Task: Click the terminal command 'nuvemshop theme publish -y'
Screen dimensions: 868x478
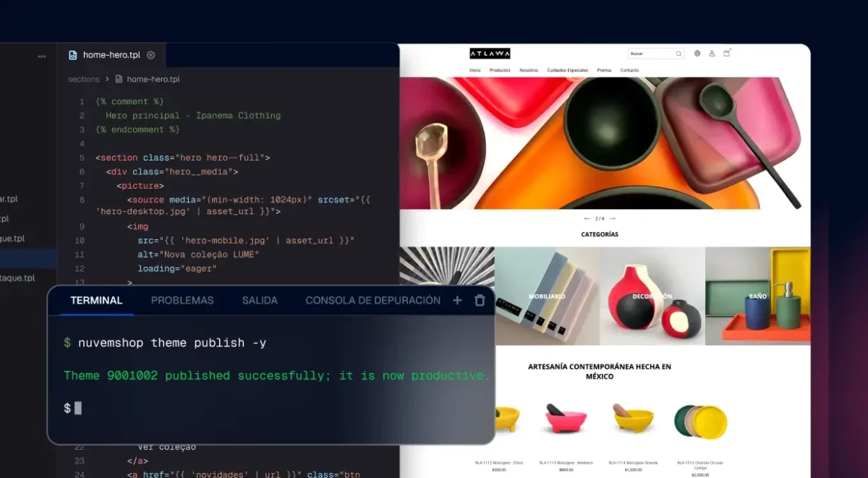Action: (x=172, y=343)
